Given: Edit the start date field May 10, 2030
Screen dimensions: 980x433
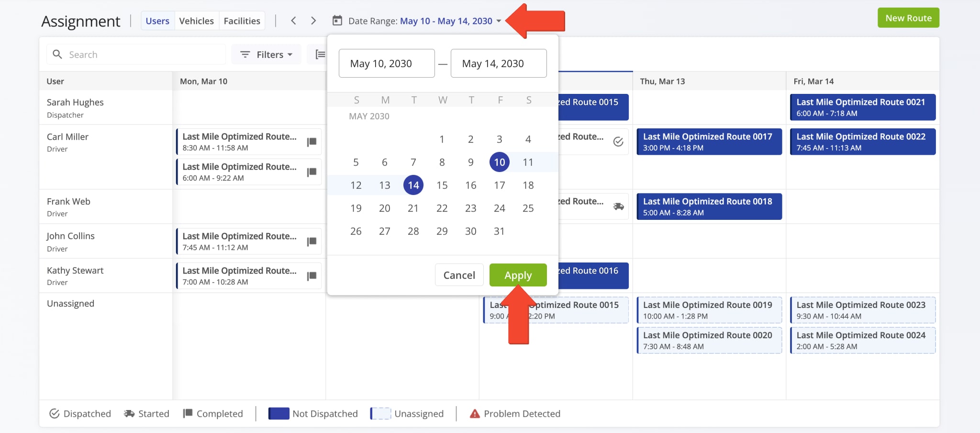Looking at the screenshot, I should tap(387, 63).
